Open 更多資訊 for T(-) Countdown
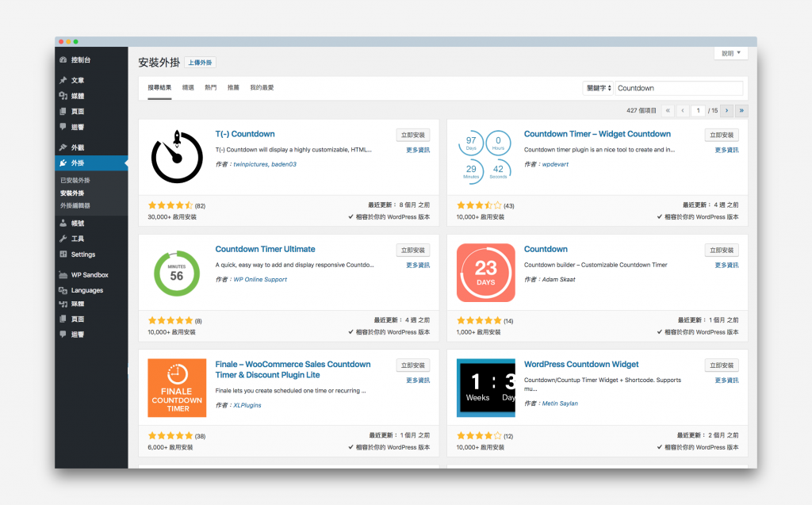 pos(418,150)
